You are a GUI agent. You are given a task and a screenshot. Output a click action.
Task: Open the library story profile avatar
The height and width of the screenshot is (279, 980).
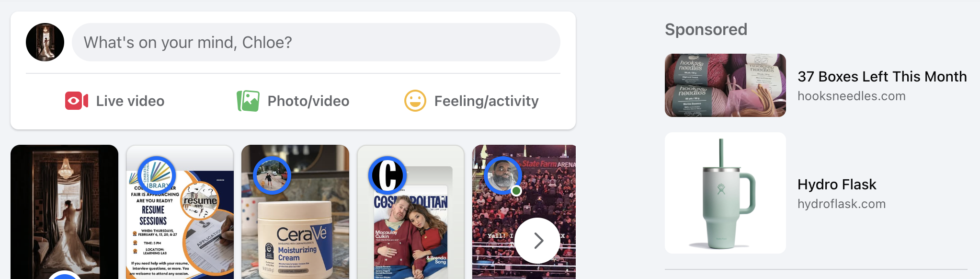pos(157,175)
